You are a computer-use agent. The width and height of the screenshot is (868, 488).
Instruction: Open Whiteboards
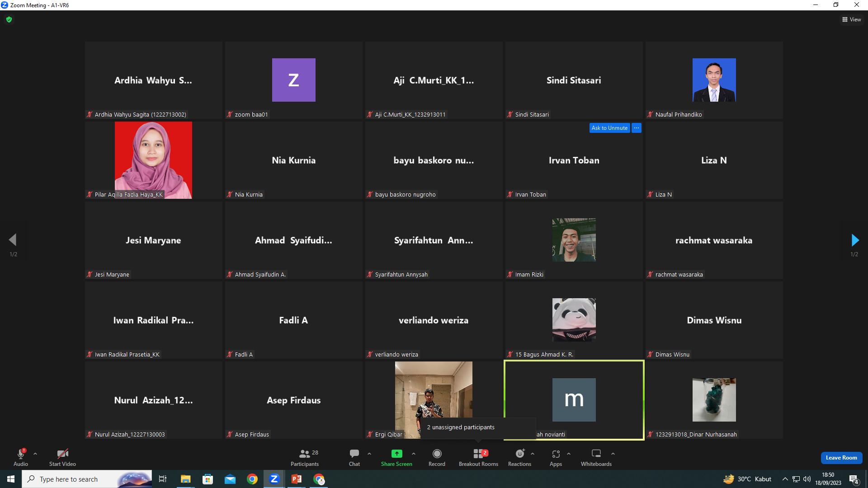pos(596,457)
